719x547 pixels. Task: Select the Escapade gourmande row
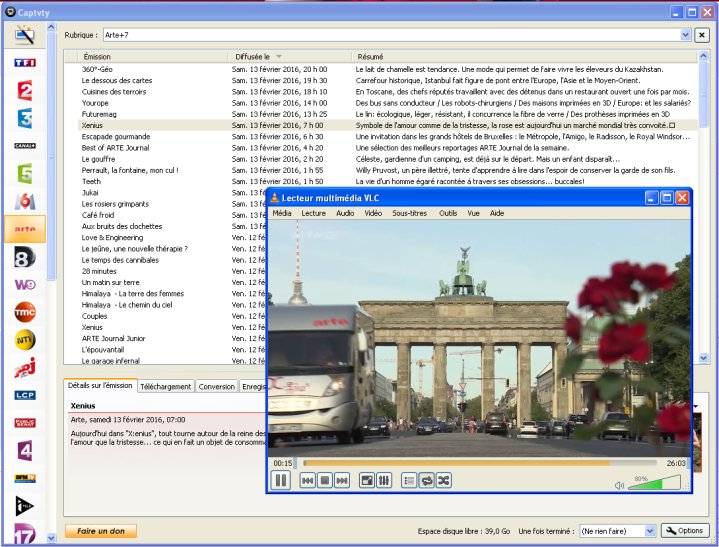388,137
